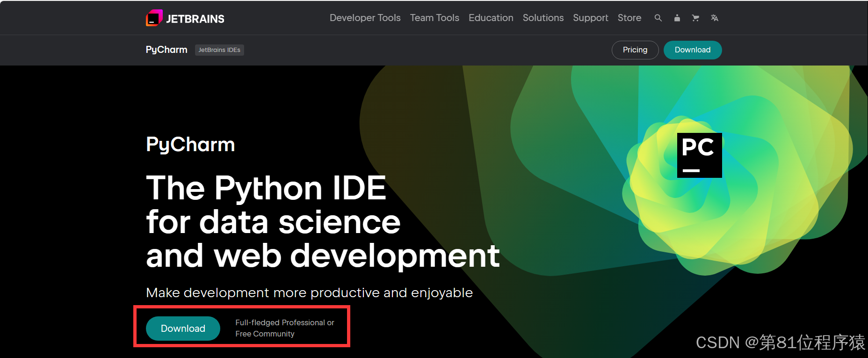
Task: Open the Team Tools menu
Action: [434, 18]
